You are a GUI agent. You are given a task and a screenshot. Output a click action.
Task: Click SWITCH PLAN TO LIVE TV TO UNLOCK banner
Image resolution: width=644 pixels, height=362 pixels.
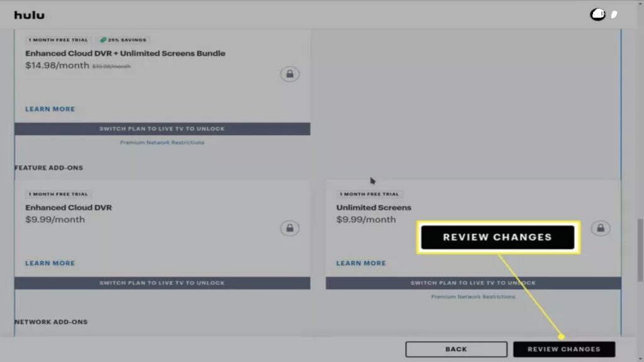point(162,128)
